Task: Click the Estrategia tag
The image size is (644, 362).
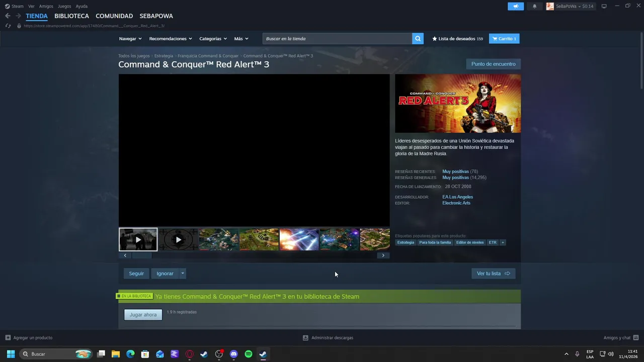Action: pyautogui.click(x=406, y=242)
